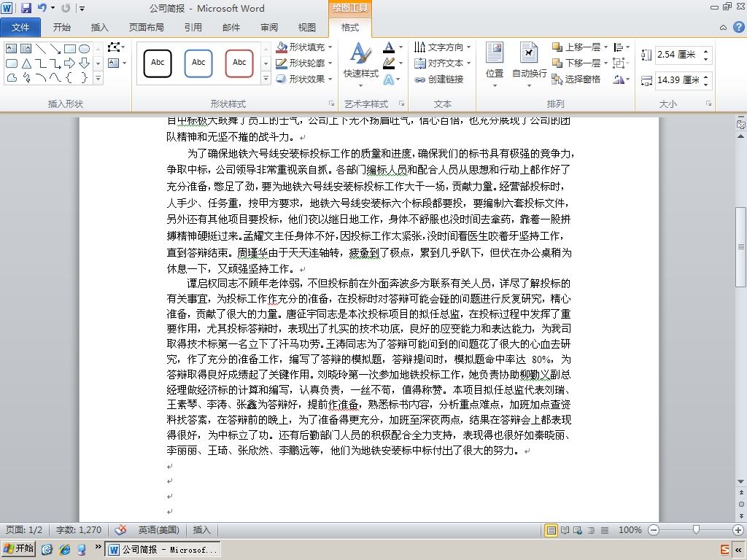Image resolution: width=747 pixels, height=560 pixels.
Task: Switch to the 插入 Insert tab
Action: [x=99, y=27]
